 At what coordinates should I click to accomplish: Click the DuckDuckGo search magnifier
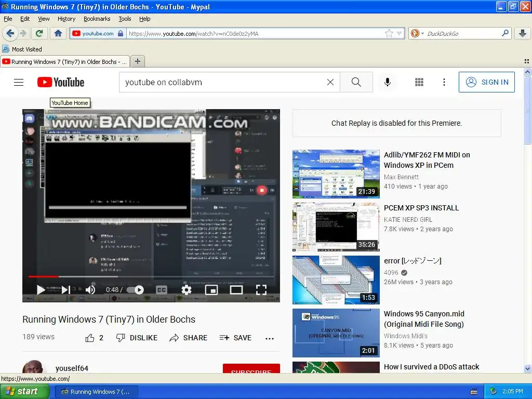coord(505,33)
